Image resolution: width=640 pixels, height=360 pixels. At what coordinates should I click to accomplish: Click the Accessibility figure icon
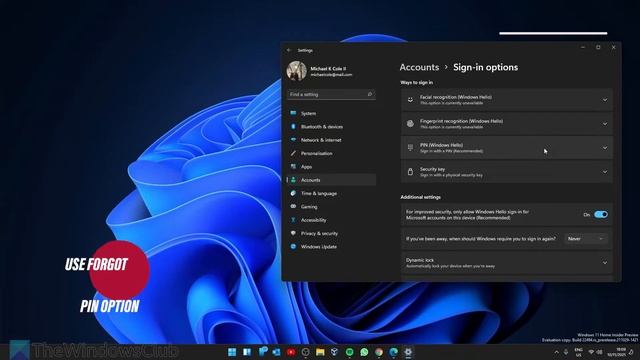293,220
